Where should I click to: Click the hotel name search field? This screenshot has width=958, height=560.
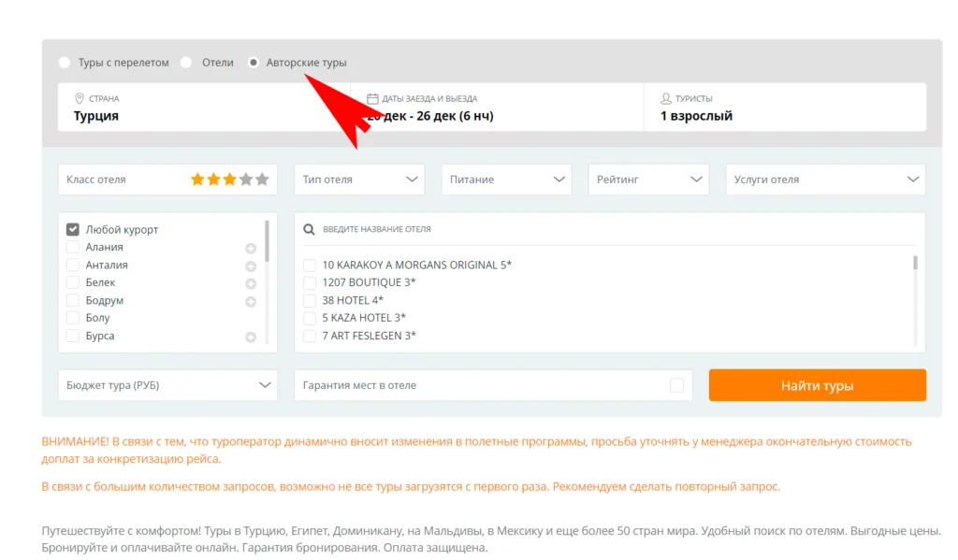610,229
